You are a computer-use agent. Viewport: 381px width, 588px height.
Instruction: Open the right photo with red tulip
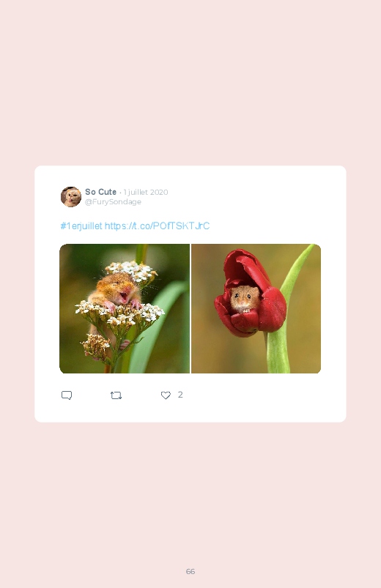(256, 308)
